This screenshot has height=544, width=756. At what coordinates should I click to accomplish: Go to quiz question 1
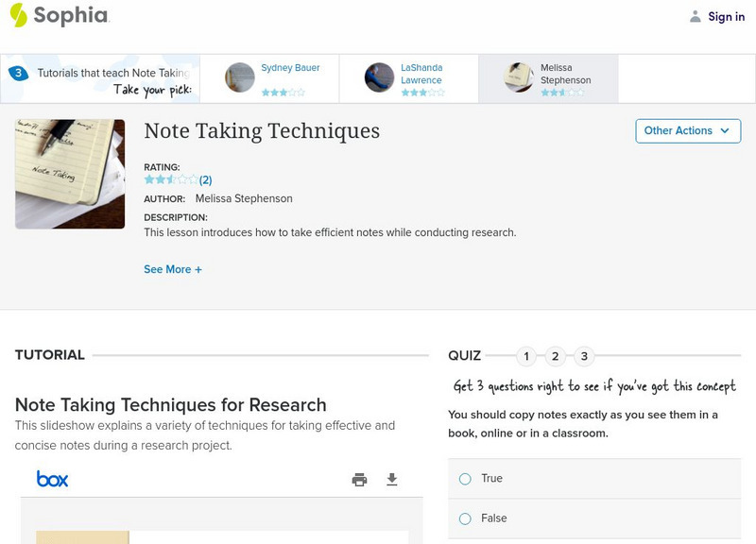tap(526, 356)
